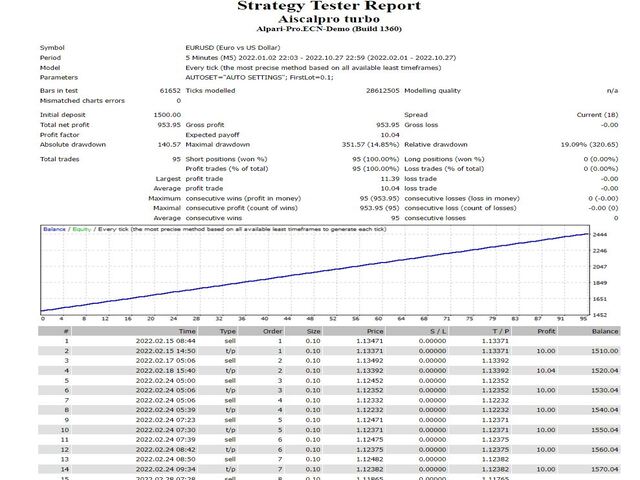640x480 pixels.
Task: Click the "Total trades" label
Action: (x=60, y=159)
